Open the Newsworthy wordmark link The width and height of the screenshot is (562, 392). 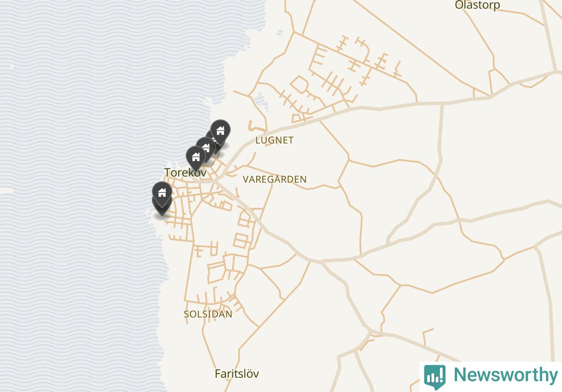(x=505, y=375)
